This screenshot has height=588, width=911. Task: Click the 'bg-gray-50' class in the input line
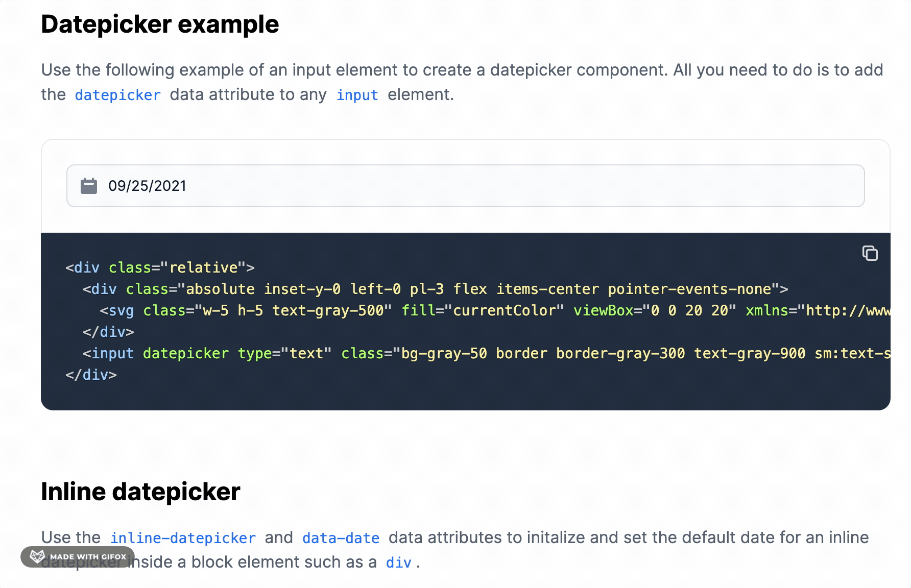(x=444, y=353)
